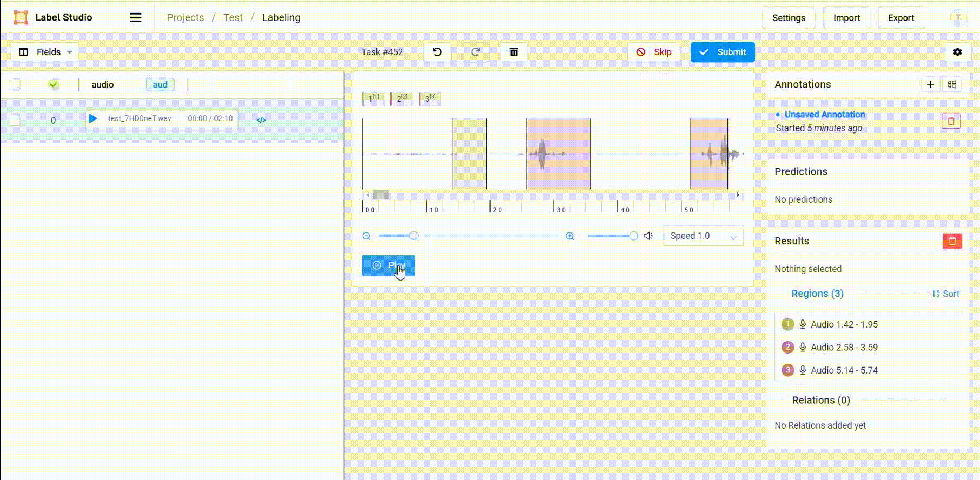Click Regions (3) heading
The width and height of the screenshot is (980, 480).
(x=817, y=294)
